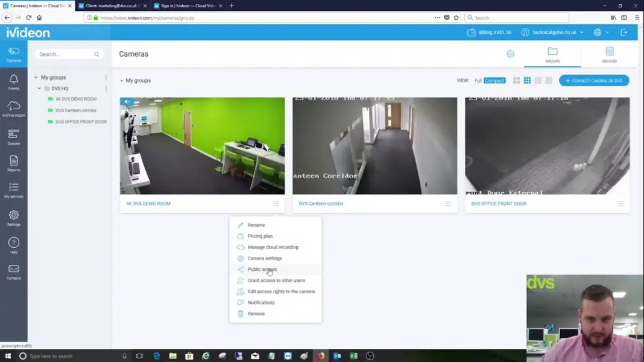The image size is (644, 362).
Task: Open the Canteen corridor video thumbnail
Action: click(x=374, y=146)
